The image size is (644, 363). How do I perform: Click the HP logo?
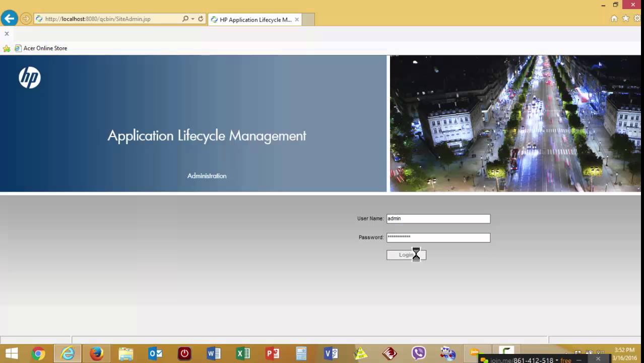30,78
